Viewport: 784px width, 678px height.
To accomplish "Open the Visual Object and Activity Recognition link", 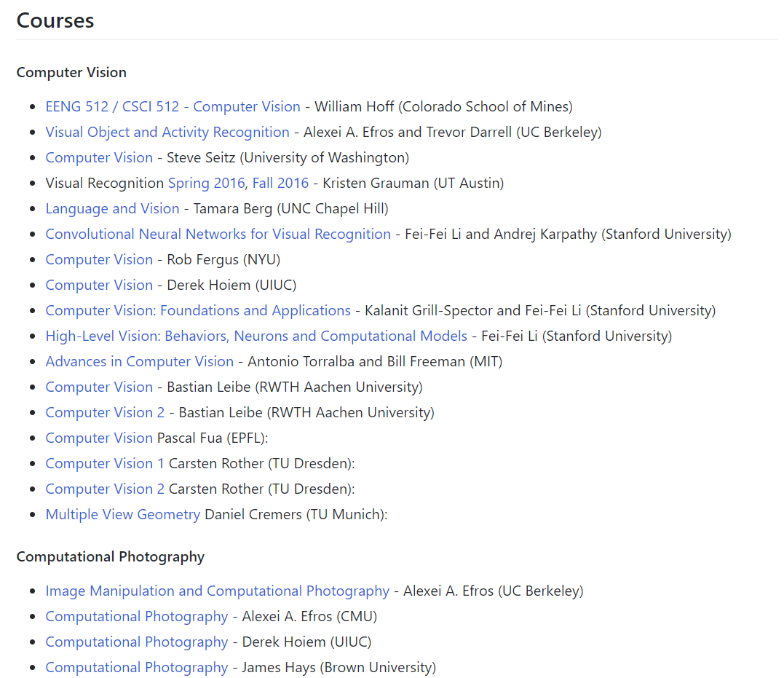I will click(167, 132).
